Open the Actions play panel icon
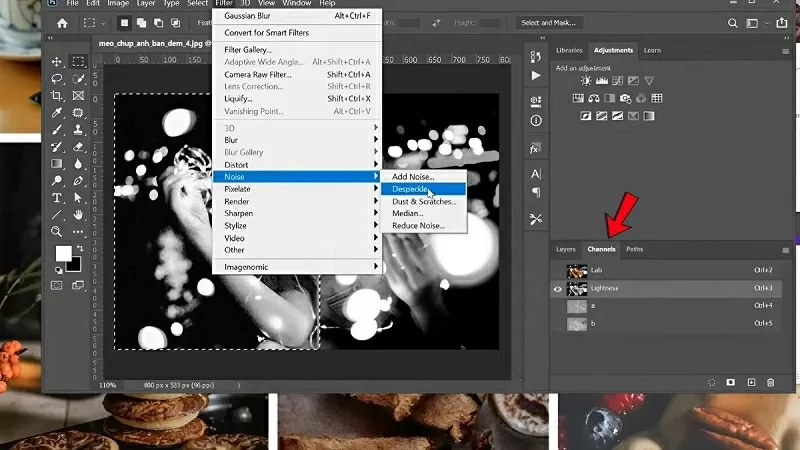 coord(535,75)
